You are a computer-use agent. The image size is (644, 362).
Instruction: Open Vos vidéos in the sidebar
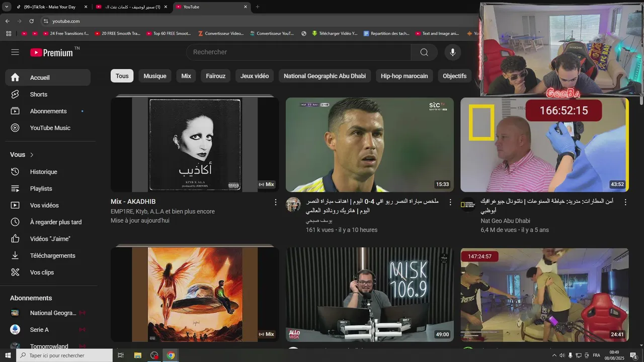tap(48, 205)
